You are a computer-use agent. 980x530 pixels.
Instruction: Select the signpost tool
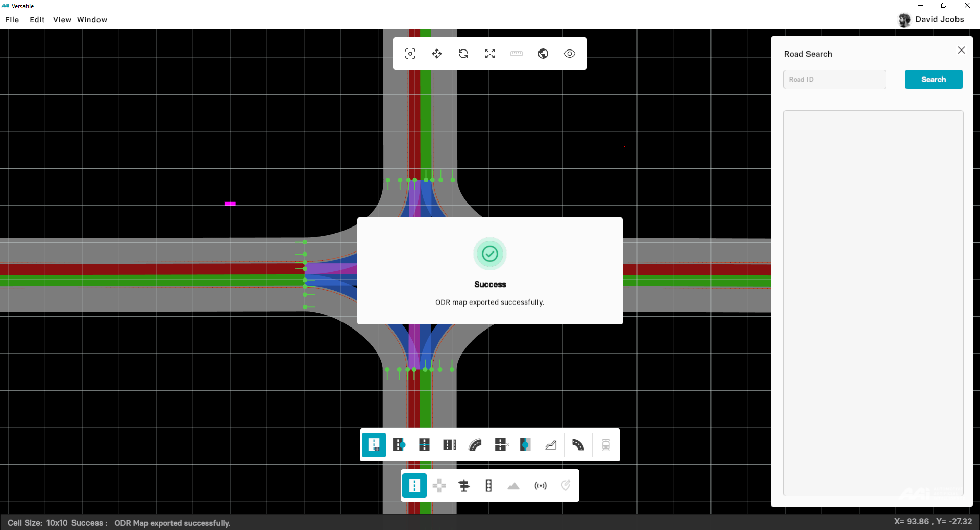pos(464,486)
